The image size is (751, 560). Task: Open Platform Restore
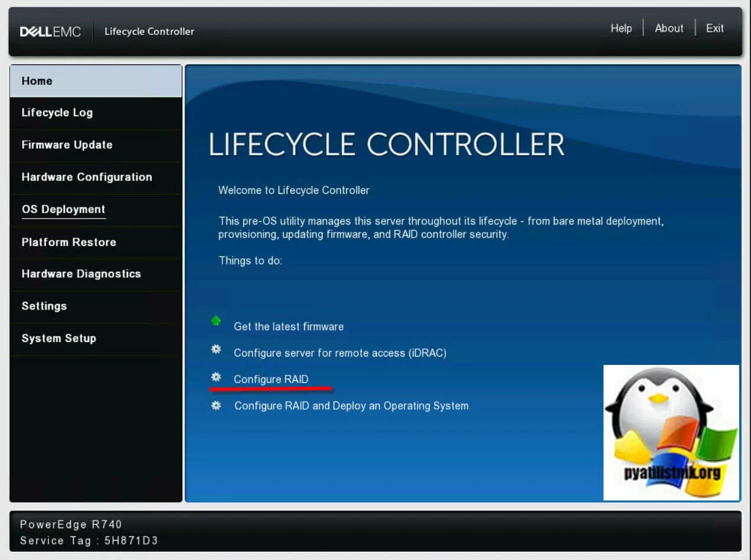[96, 242]
